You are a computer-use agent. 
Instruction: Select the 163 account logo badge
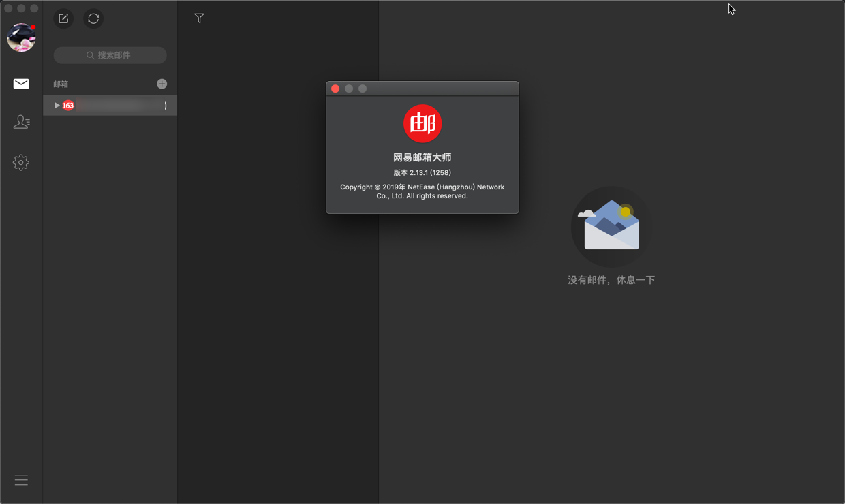click(68, 106)
